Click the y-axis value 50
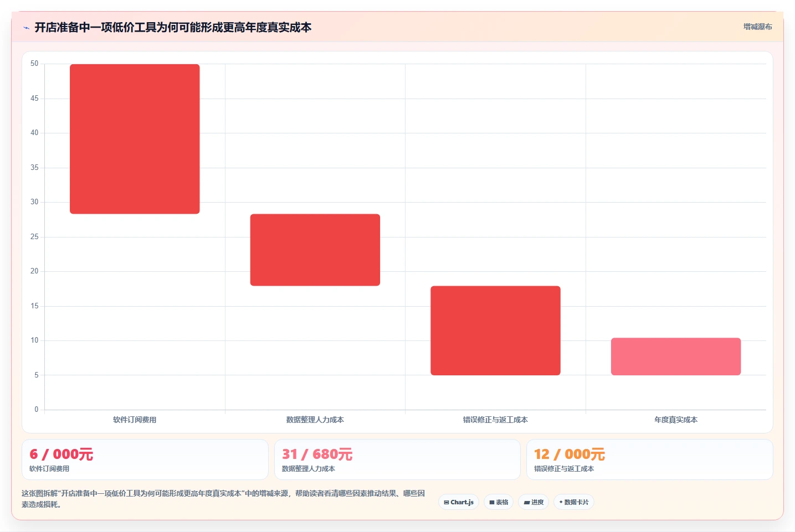This screenshot has width=795, height=532. 34,64
